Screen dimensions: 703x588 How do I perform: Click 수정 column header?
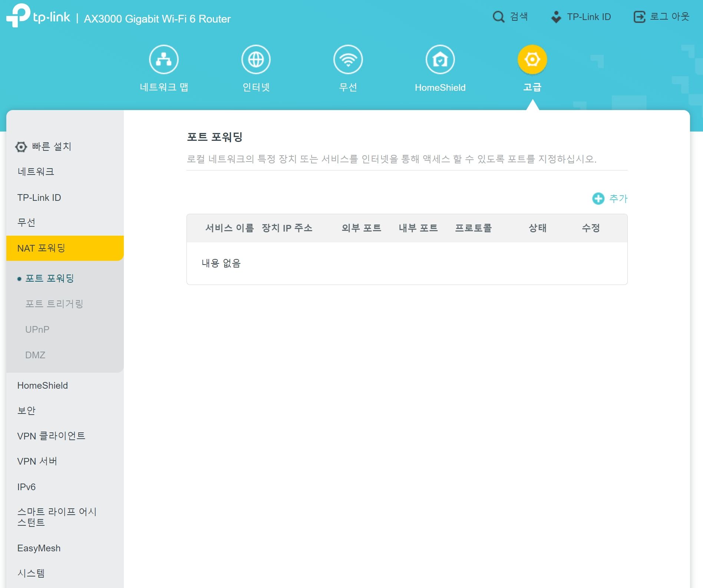tap(591, 228)
